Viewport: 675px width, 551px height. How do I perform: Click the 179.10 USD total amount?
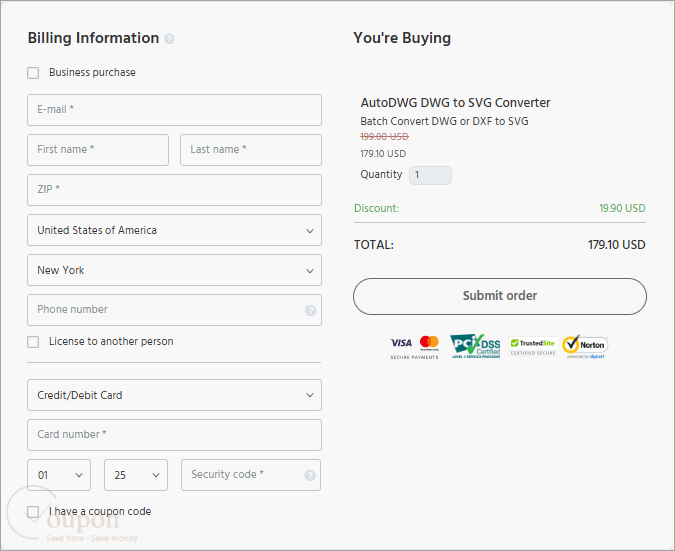616,245
